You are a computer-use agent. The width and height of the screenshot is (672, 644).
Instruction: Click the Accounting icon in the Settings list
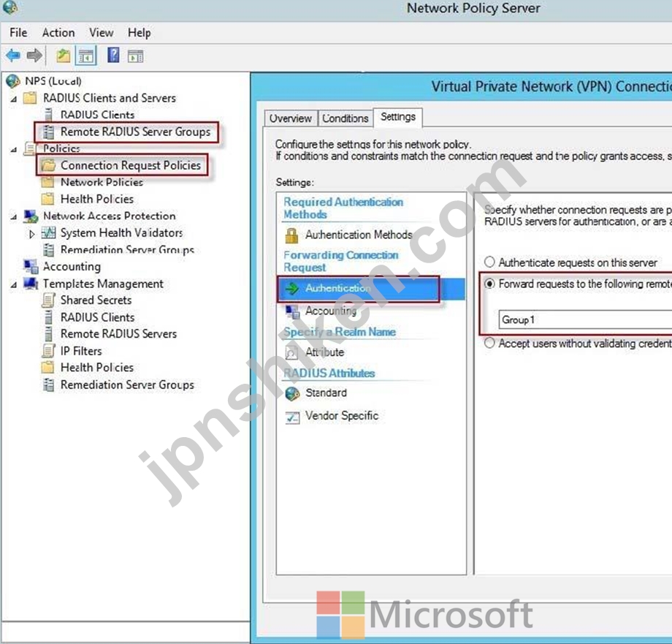click(x=292, y=311)
